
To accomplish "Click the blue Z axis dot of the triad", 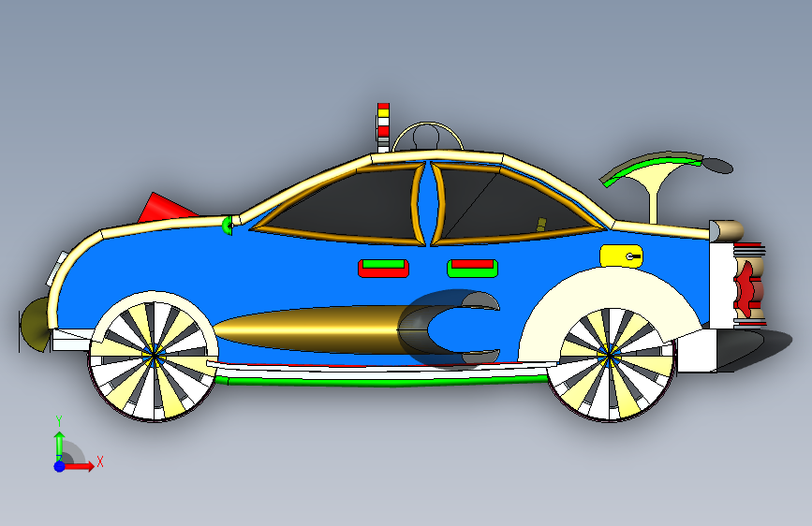I will coord(60,466).
